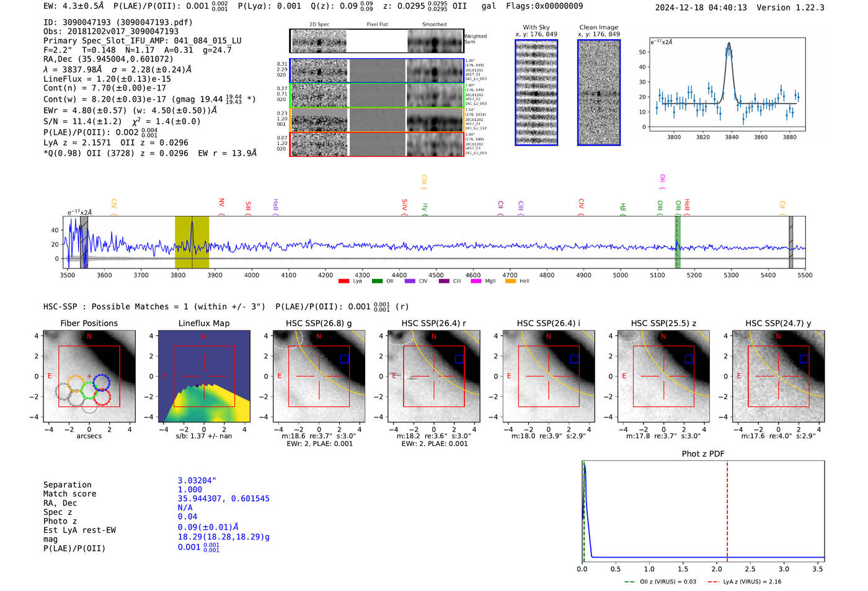Select the yellow highlighted emission line region

click(192, 242)
